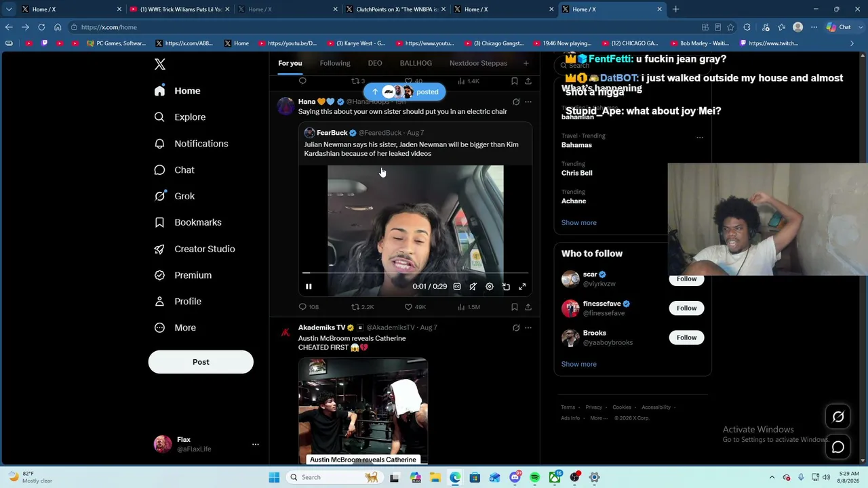Viewport: 868px width, 488px height.
Task: Open account menu next to Flax
Action: (x=256, y=445)
